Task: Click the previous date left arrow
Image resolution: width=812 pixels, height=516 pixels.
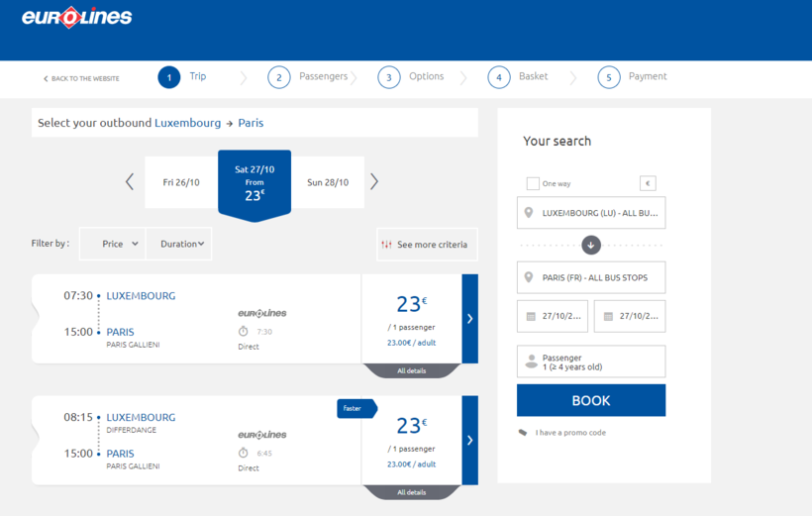Action: tap(130, 181)
